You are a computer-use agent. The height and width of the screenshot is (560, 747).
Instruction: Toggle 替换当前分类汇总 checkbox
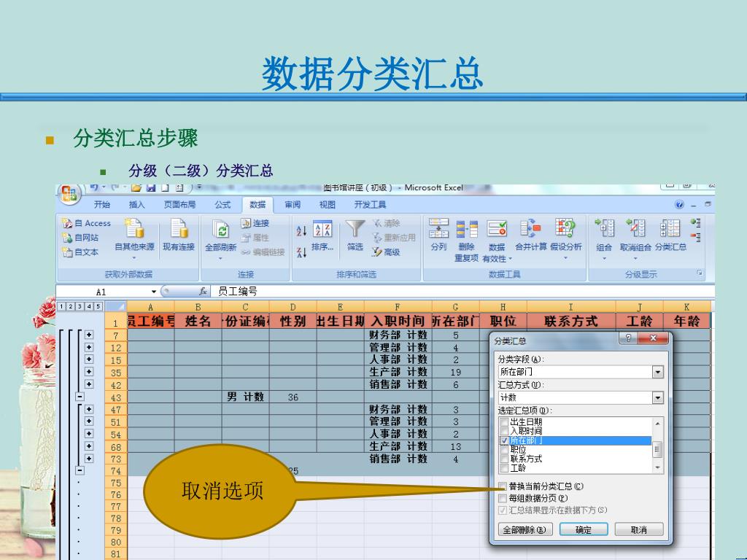[x=503, y=486]
